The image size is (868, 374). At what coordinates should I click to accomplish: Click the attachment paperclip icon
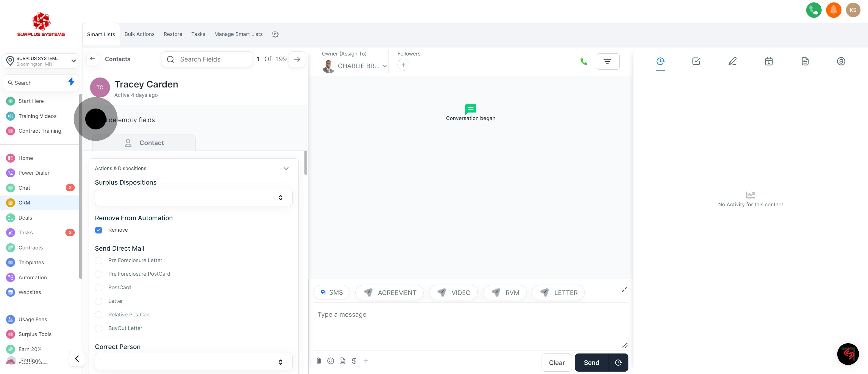[319, 361]
